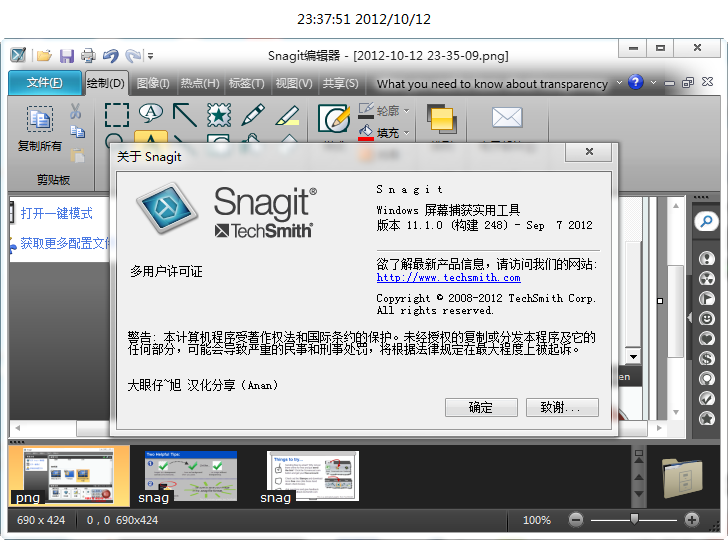The image size is (728, 540).
Task: Select the Arrow drawing tool
Action: point(185,115)
